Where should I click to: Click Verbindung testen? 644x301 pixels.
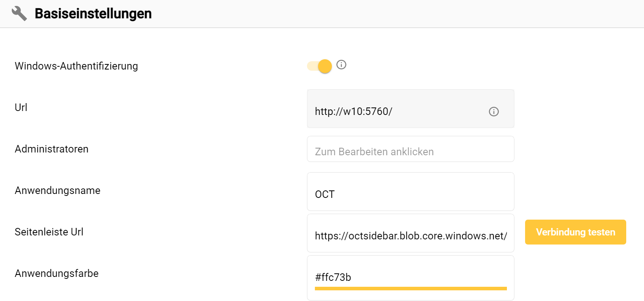click(x=575, y=232)
